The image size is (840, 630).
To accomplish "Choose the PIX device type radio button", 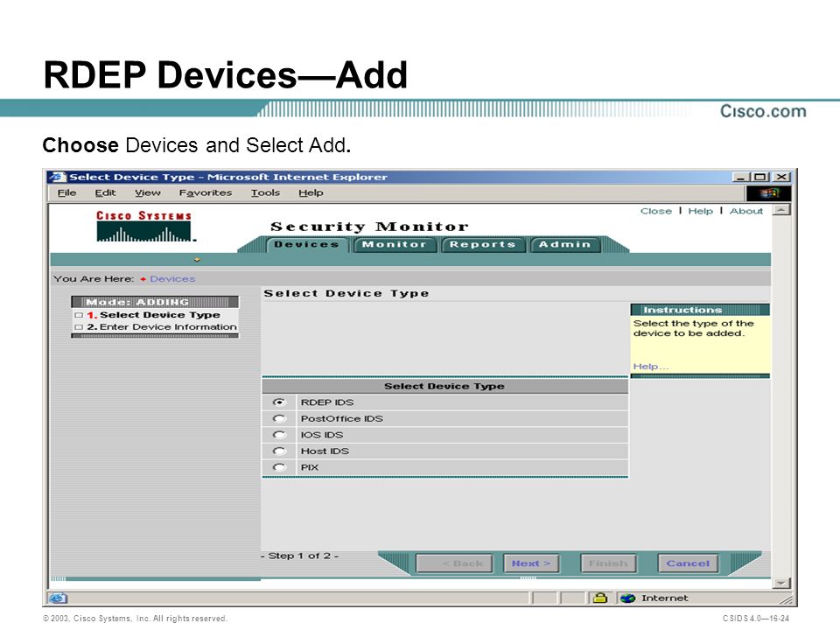I will [279, 467].
